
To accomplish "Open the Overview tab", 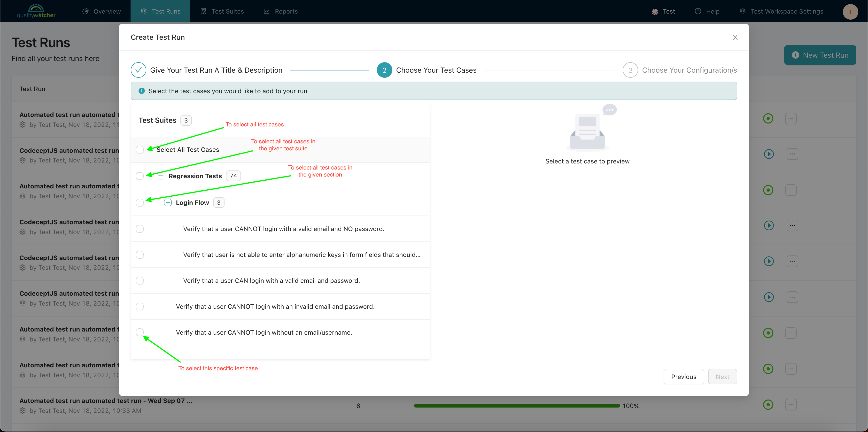I will (x=102, y=11).
